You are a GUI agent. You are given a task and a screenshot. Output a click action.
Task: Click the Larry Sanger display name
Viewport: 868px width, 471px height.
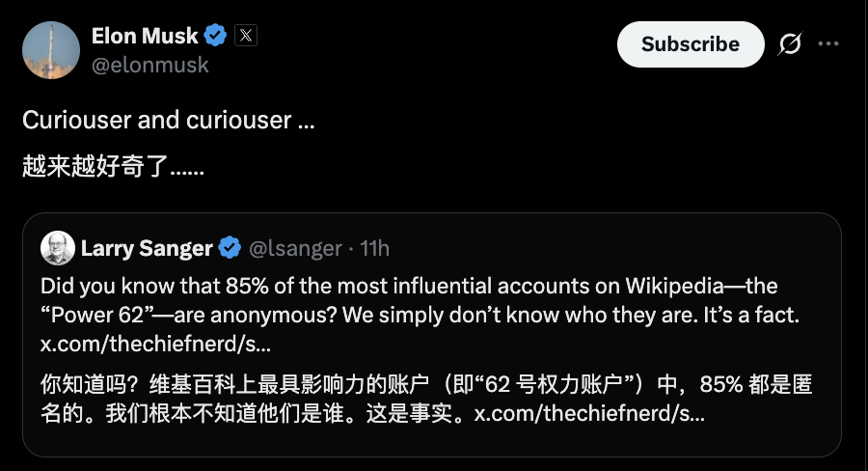pos(147,248)
